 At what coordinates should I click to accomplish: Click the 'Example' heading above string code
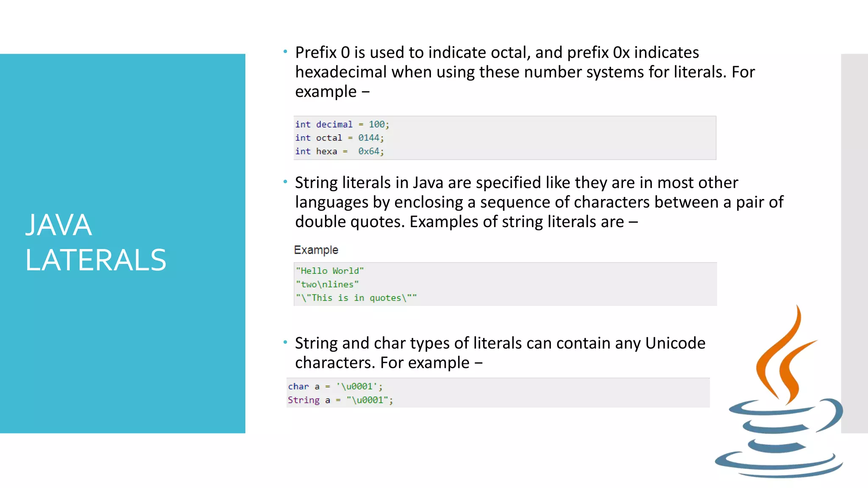[x=316, y=250]
